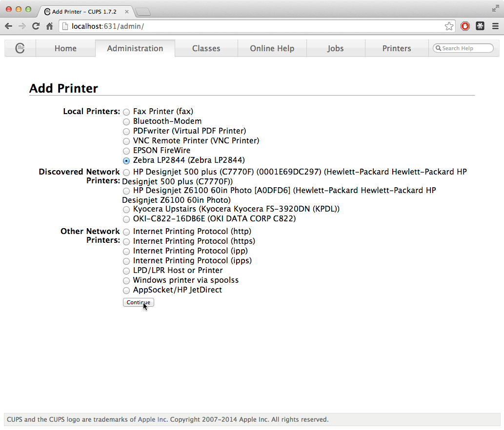Select Kyocera Upstairs radio button

click(126, 210)
